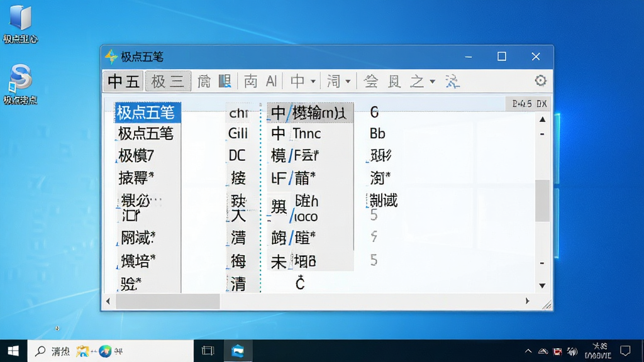
Task: Toggle the 中五 mode button
Action: tap(123, 81)
